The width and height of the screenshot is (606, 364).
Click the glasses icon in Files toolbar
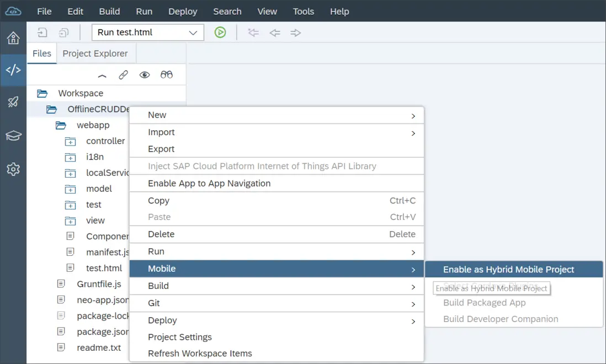[167, 75]
